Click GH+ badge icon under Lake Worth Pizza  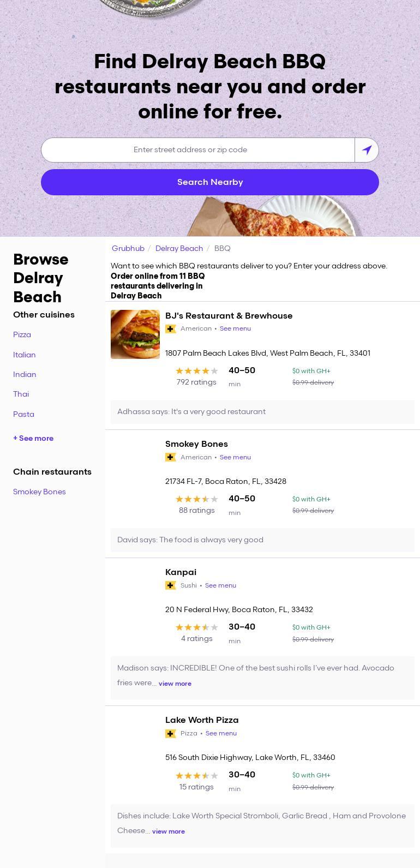[171, 734]
